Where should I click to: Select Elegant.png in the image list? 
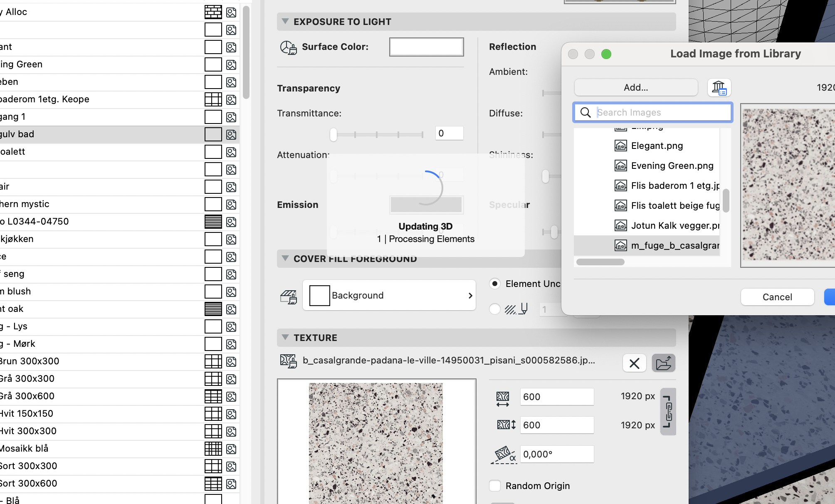657,146
